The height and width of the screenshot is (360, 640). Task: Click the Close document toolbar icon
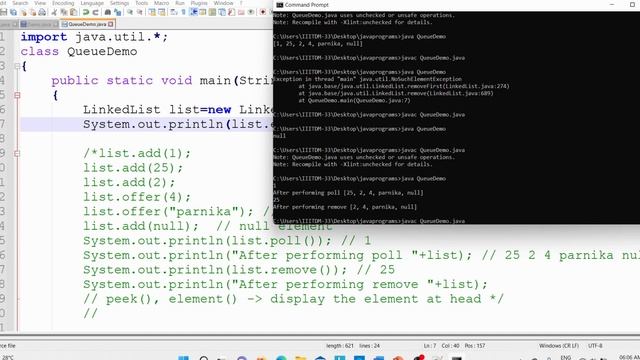24,12
